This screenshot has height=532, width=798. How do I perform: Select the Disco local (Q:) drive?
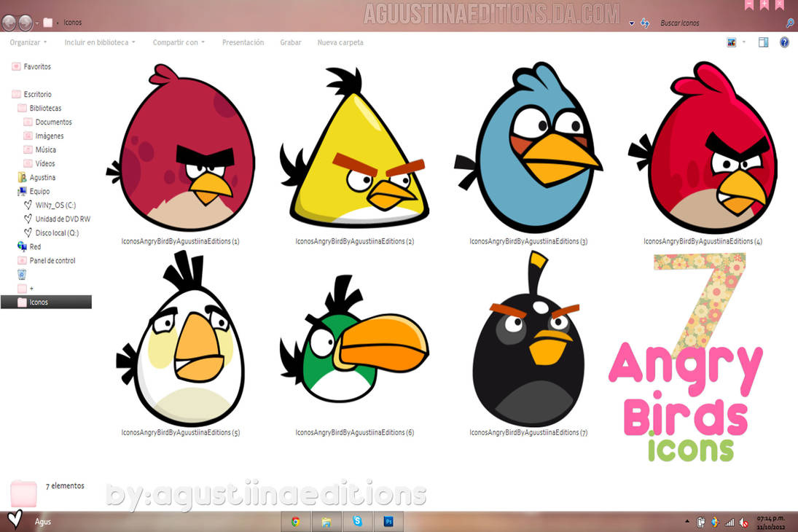(x=55, y=232)
